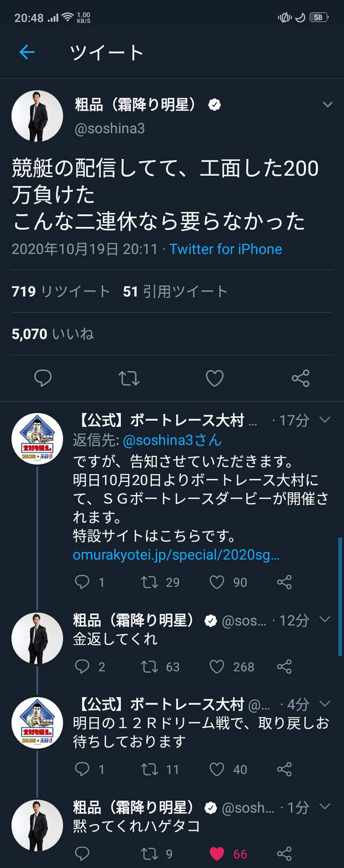Tap the reply icon on the main tweet

(43, 378)
